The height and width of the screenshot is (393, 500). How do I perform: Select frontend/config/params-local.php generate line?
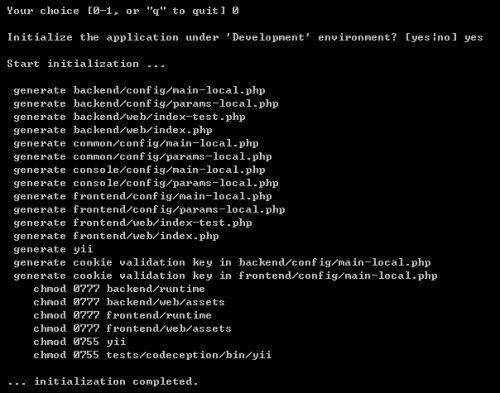tap(149, 210)
